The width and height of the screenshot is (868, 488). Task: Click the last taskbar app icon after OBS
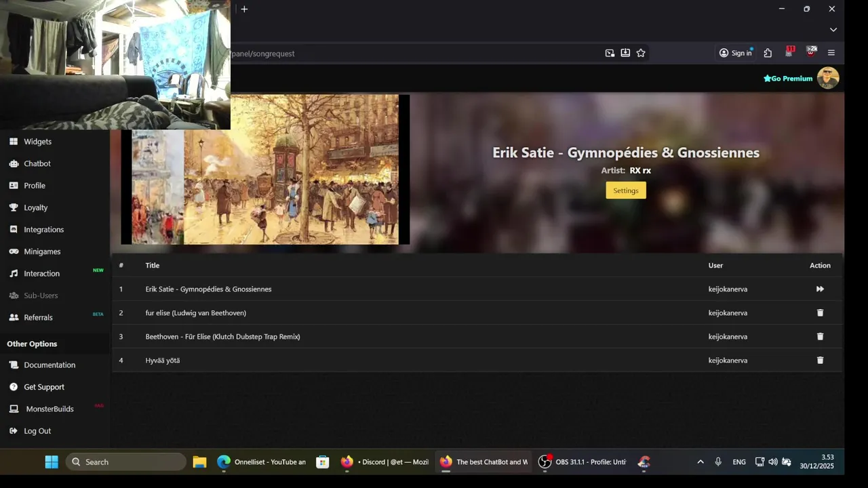pos(644,462)
